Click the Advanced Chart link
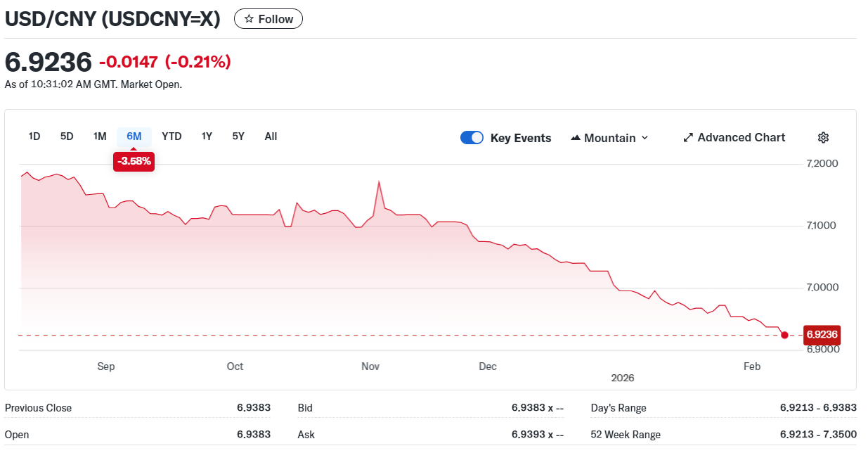 pyautogui.click(x=741, y=138)
